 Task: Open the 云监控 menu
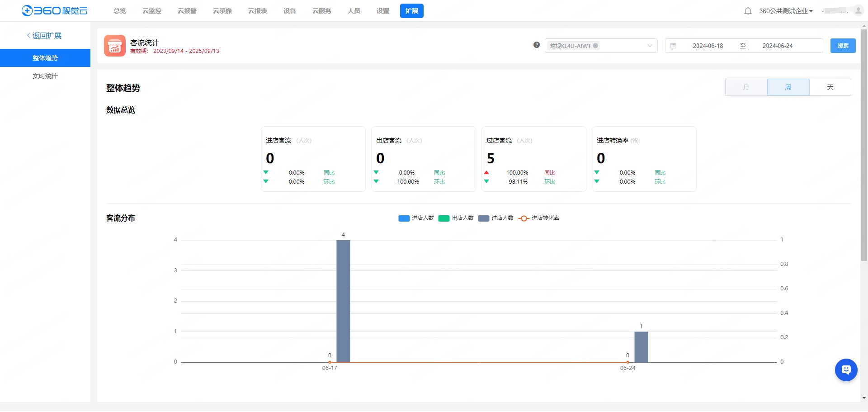click(152, 11)
